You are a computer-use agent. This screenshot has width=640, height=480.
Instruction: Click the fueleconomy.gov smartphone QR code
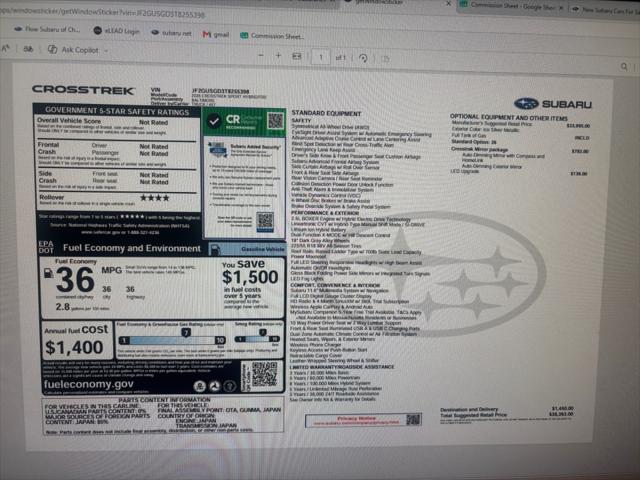[x=264, y=374]
